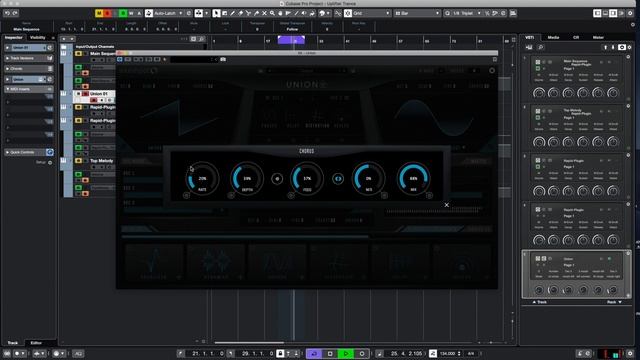The width and height of the screenshot is (640, 360).
Task: Click the Chorus Mix knob
Action: pyautogui.click(x=413, y=179)
